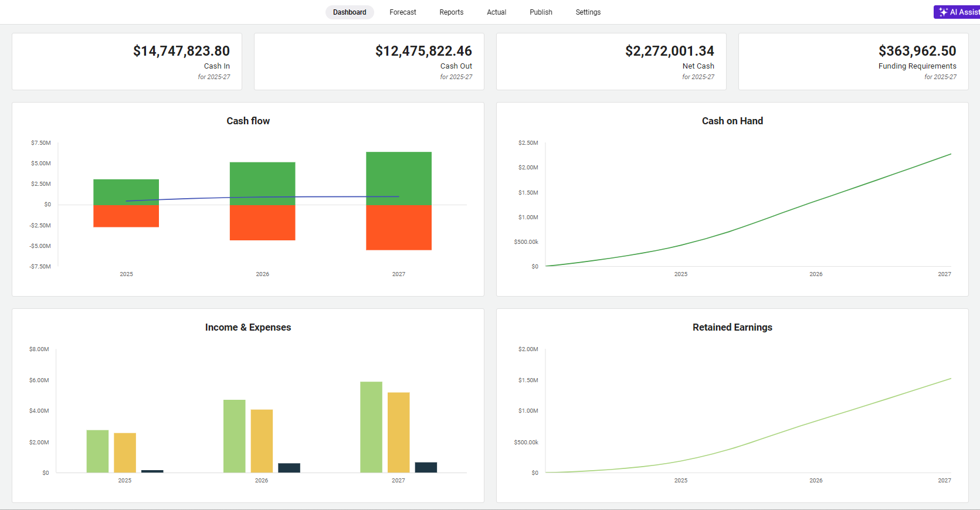Click the 2027 yellow expenses bar
This screenshot has width=980, height=510.
point(399,433)
